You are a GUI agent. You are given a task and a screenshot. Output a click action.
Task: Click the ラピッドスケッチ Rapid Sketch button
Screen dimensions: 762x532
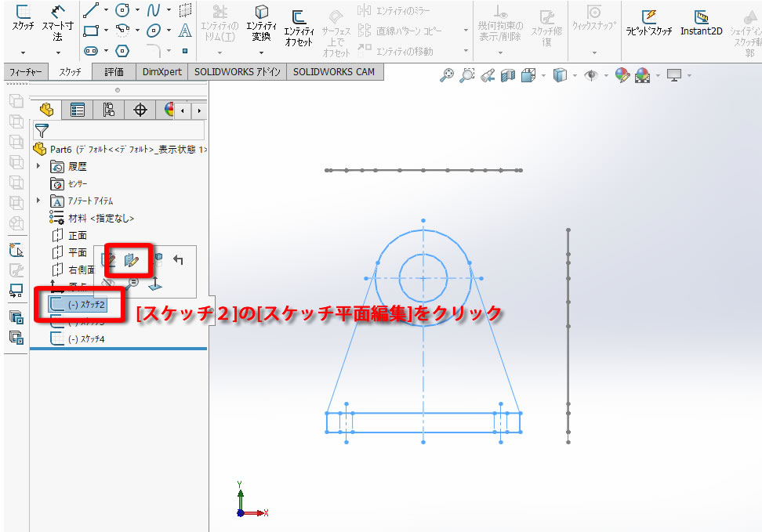(649, 23)
